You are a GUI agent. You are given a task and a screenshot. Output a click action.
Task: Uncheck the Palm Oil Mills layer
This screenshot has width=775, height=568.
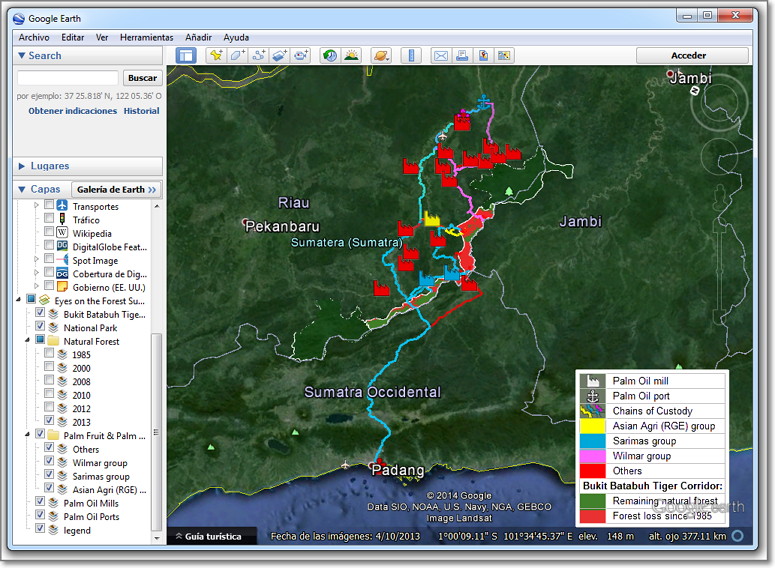tap(40, 501)
